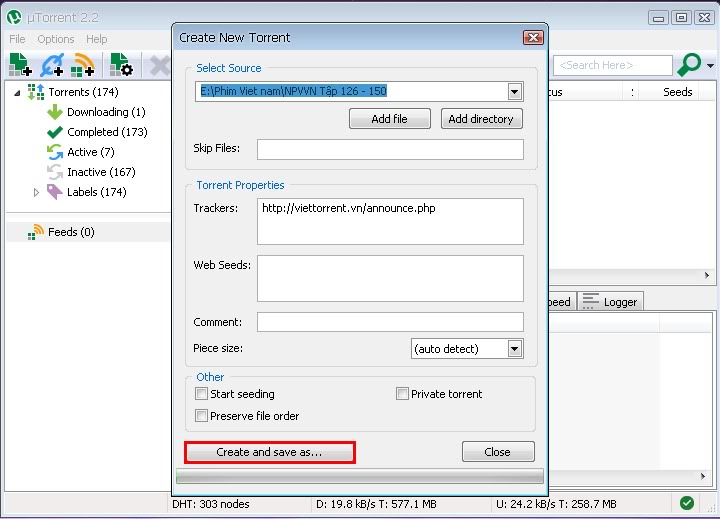Click the download speed status D: 19.8 kB/s

(x=376, y=504)
